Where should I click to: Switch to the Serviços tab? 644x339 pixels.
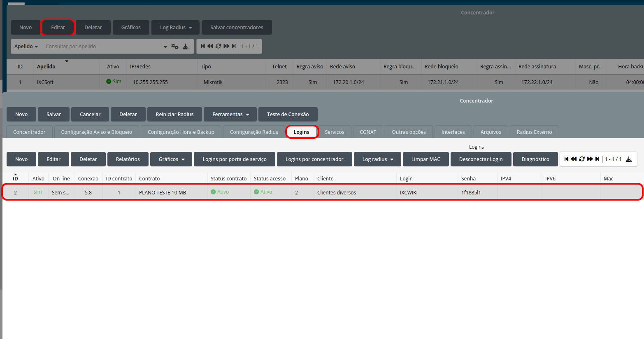(335, 132)
